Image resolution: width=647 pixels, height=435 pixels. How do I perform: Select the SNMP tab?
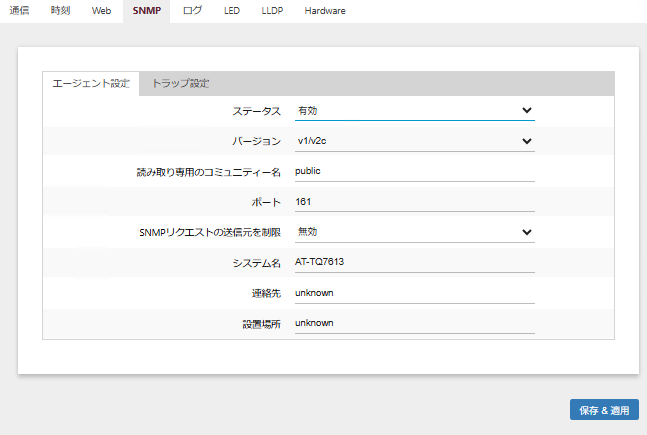tap(146, 11)
